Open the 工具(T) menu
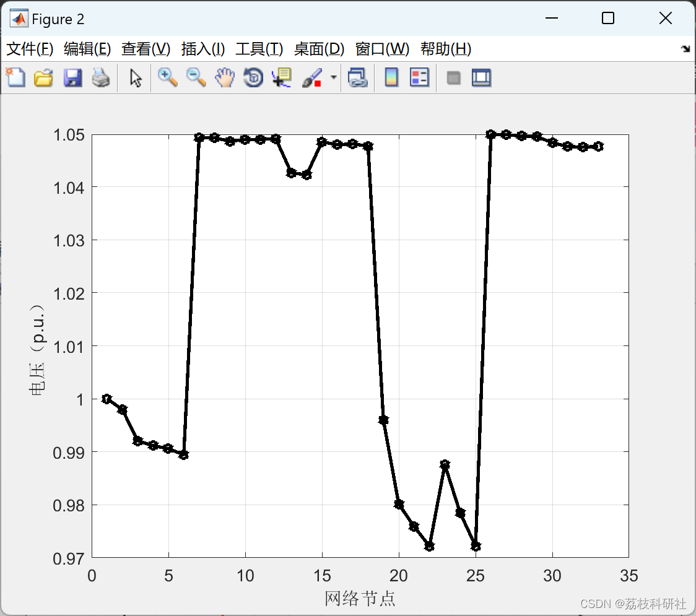Screen dimensions: 696x616 pyautogui.click(x=259, y=49)
